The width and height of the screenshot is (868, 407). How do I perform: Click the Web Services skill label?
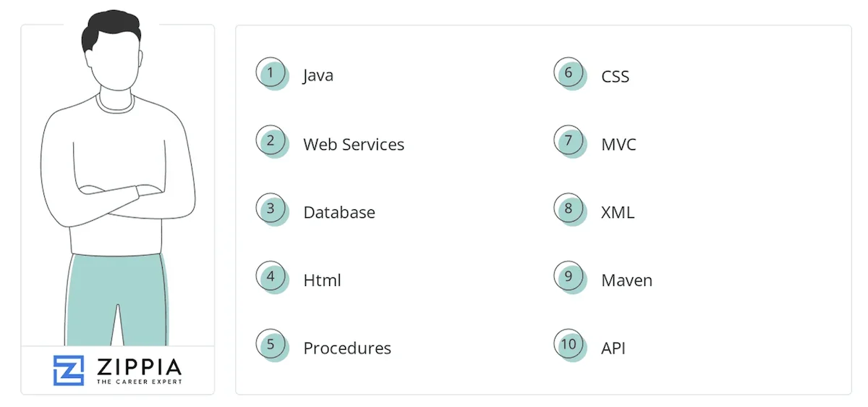click(x=354, y=145)
